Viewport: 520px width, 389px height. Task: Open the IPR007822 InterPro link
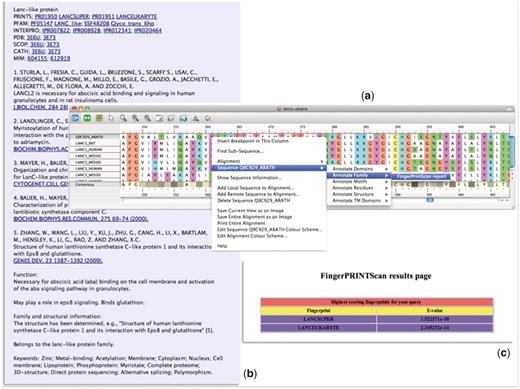56,30
